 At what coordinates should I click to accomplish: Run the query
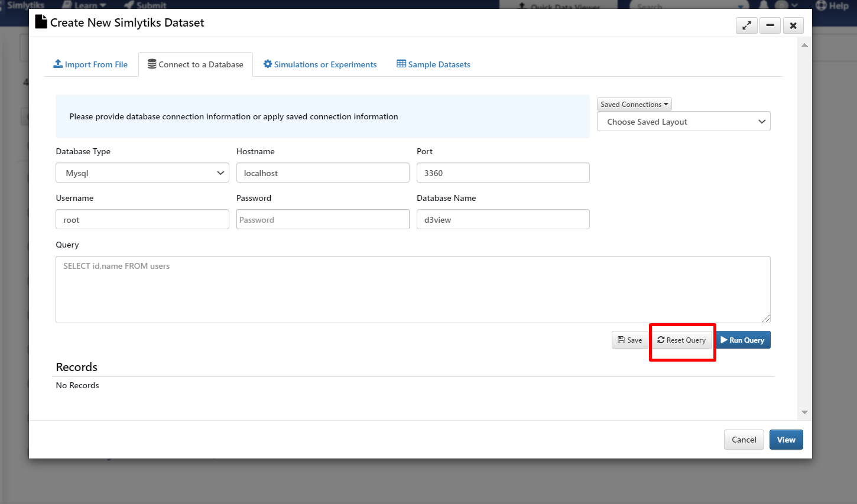click(742, 340)
